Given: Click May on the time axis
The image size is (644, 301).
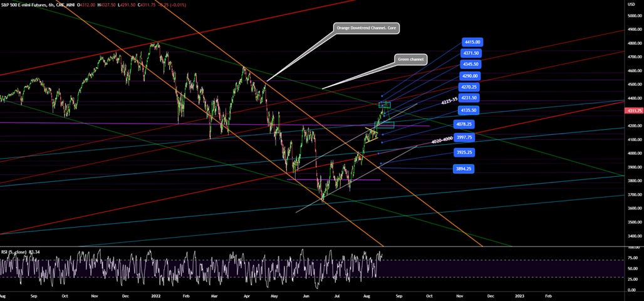Looking at the screenshot, I should (275, 295).
